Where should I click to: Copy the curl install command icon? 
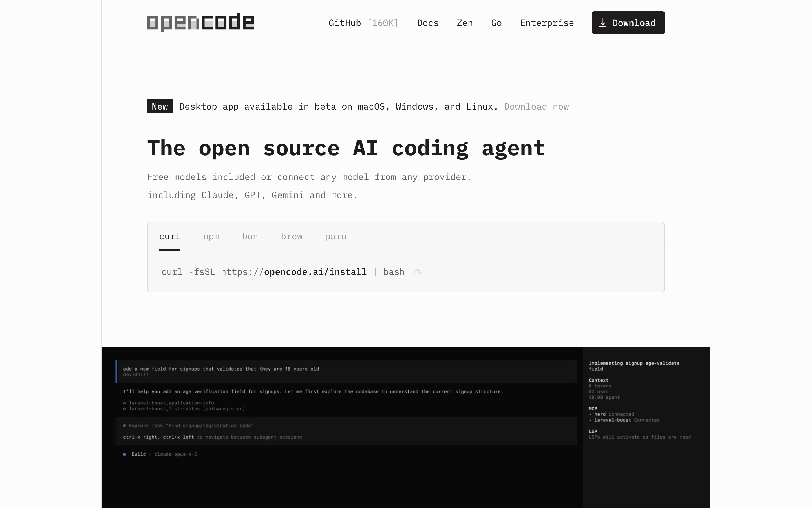(418, 271)
